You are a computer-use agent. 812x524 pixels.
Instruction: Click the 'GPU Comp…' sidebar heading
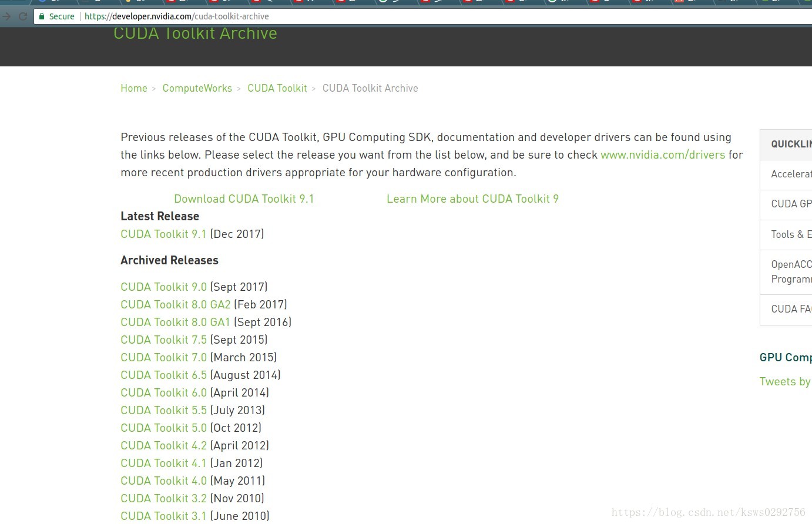(786, 358)
